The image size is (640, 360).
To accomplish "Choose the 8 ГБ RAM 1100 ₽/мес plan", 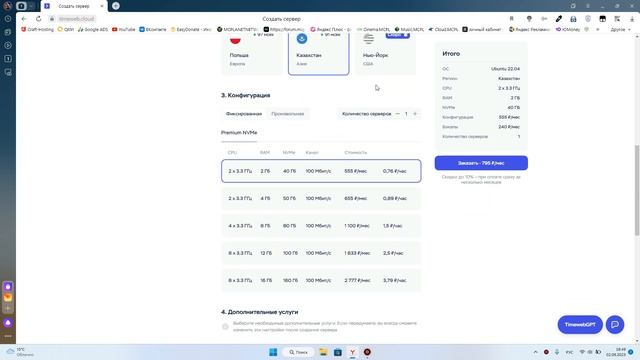I will (x=321, y=226).
